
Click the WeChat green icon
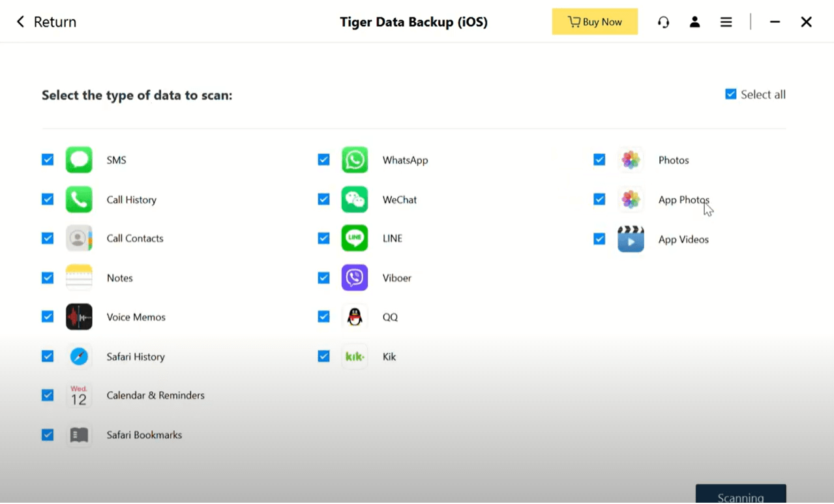(x=355, y=200)
